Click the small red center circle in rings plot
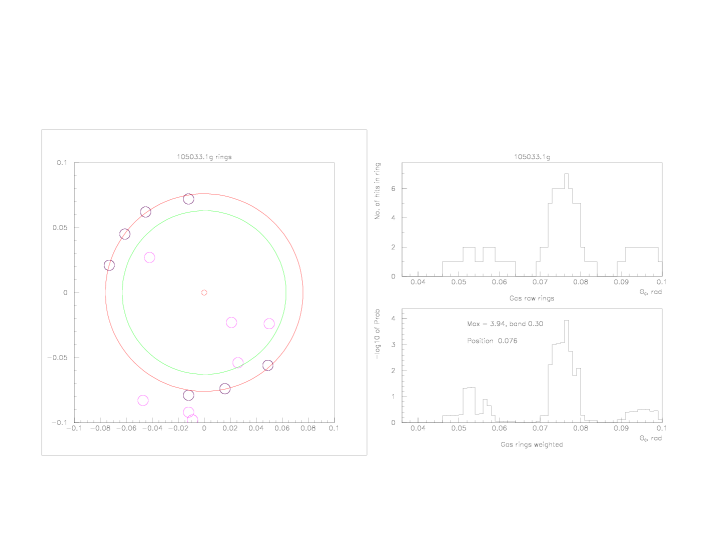The width and height of the screenshot is (715, 536). [204, 293]
